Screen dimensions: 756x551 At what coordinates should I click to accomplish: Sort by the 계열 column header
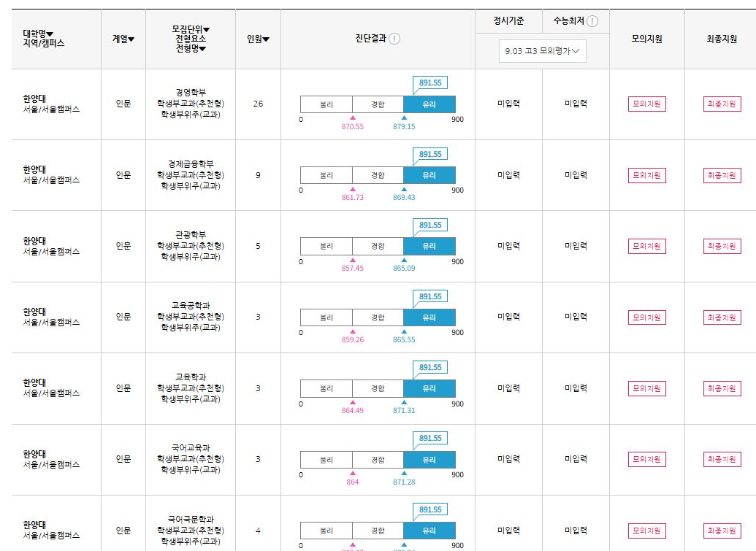[123, 39]
